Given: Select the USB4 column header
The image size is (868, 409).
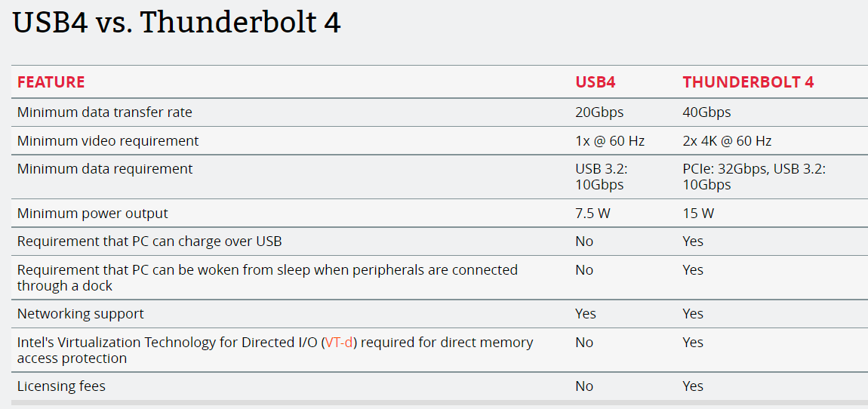Looking at the screenshot, I should point(596,82).
